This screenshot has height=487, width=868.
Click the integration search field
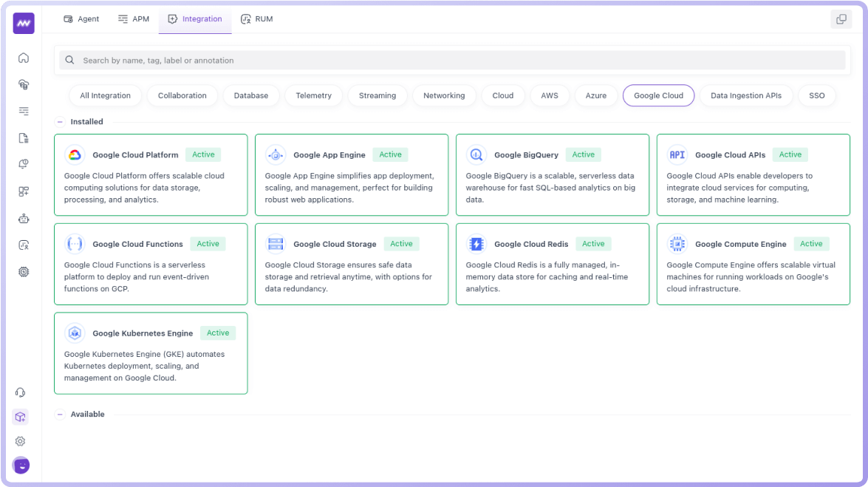(452, 61)
